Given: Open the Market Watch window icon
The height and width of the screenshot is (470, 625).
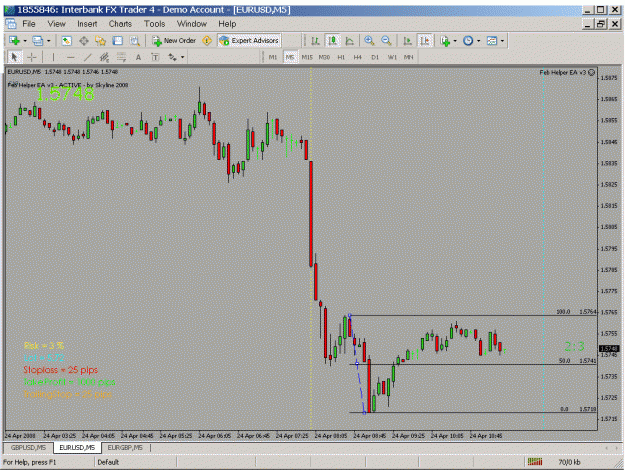Looking at the screenshot, I should coord(66,41).
